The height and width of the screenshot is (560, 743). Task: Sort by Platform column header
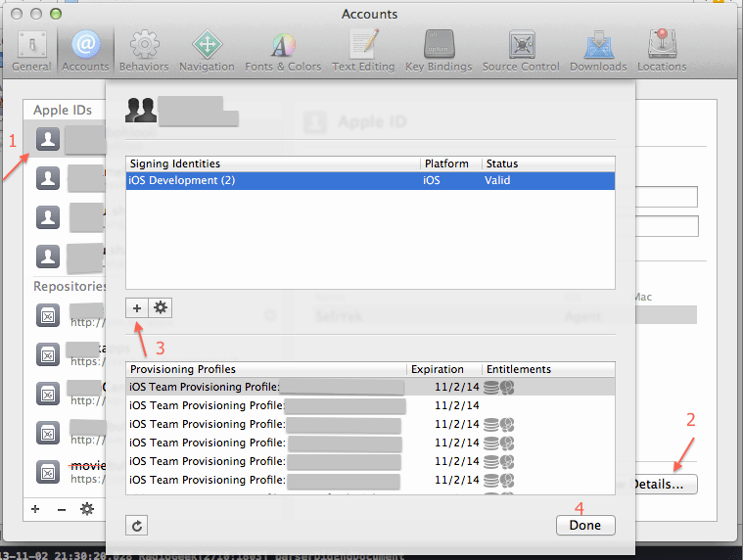pyautogui.click(x=451, y=163)
